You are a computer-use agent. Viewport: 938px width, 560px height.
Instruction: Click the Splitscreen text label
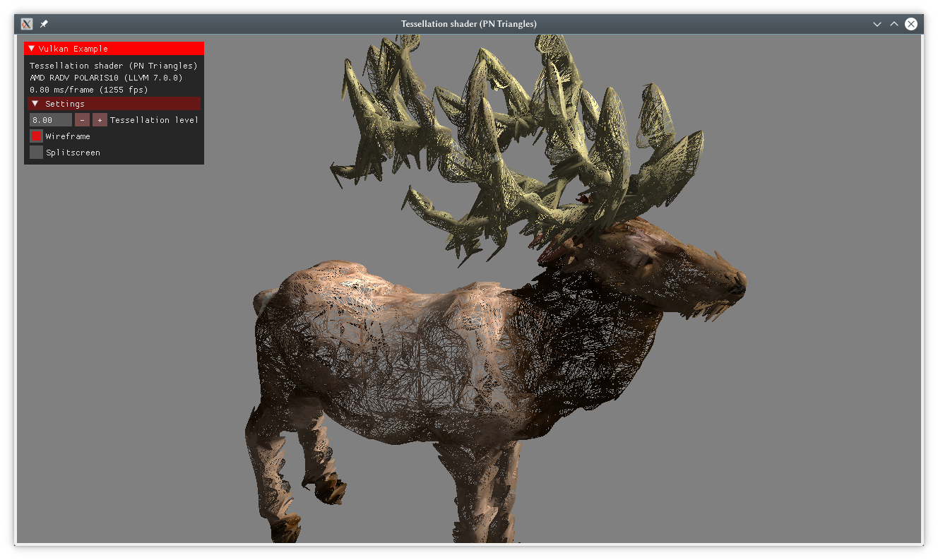(73, 153)
